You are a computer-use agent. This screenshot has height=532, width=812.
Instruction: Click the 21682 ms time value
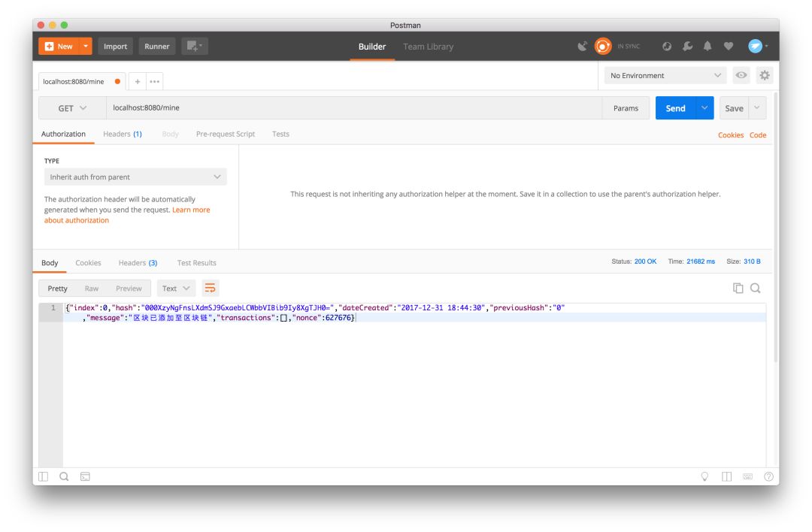701,261
